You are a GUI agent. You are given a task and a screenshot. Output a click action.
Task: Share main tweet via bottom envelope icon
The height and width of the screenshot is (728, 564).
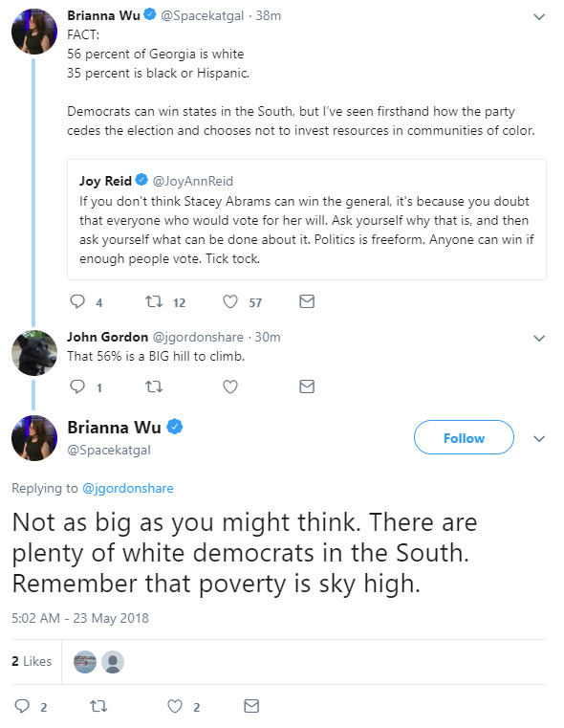pyautogui.click(x=251, y=706)
